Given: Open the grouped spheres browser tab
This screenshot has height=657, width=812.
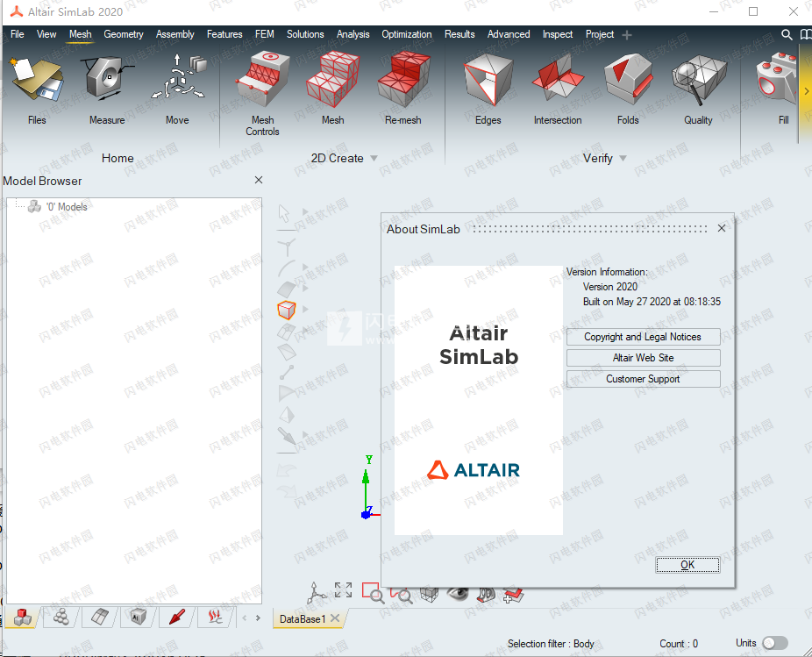Looking at the screenshot, I should coord(61,617).
